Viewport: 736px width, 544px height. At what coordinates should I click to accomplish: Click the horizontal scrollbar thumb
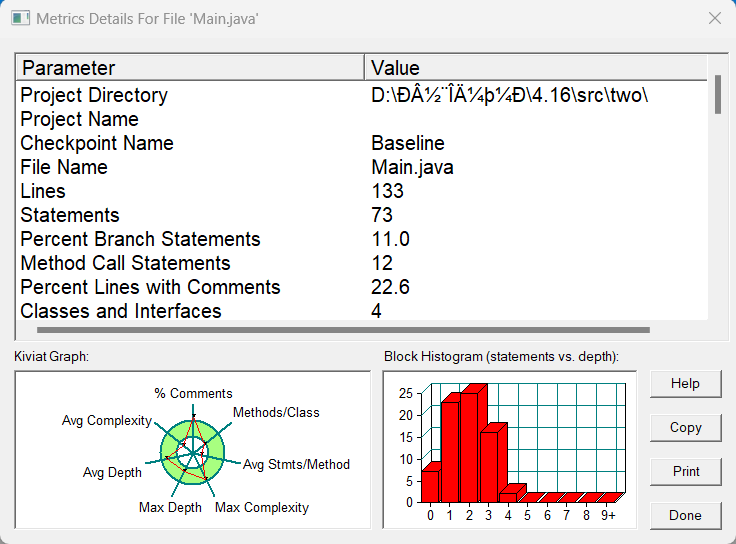343,330
